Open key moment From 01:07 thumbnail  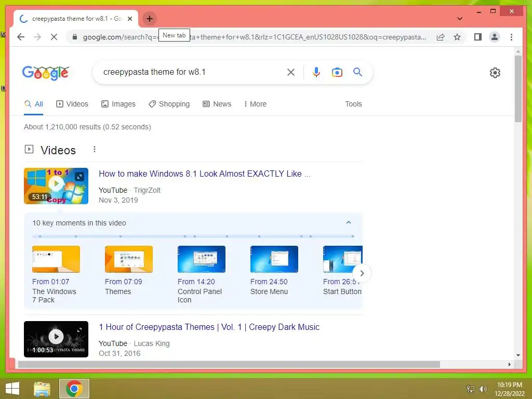56,259
